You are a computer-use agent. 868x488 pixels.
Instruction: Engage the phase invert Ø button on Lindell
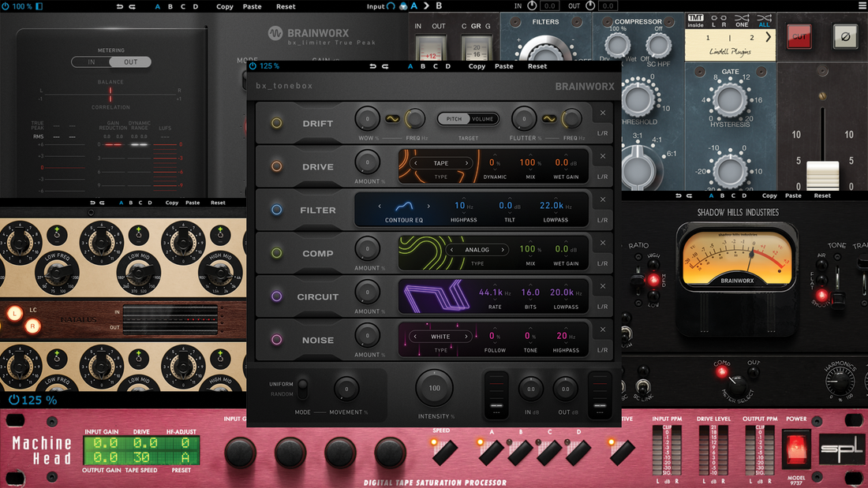[x=846, y=37]
